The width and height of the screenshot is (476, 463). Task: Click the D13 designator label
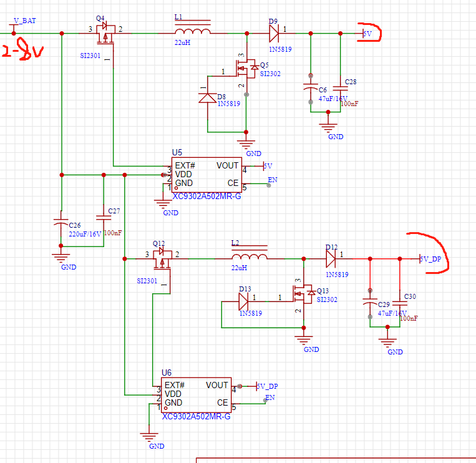pos(245,289)
